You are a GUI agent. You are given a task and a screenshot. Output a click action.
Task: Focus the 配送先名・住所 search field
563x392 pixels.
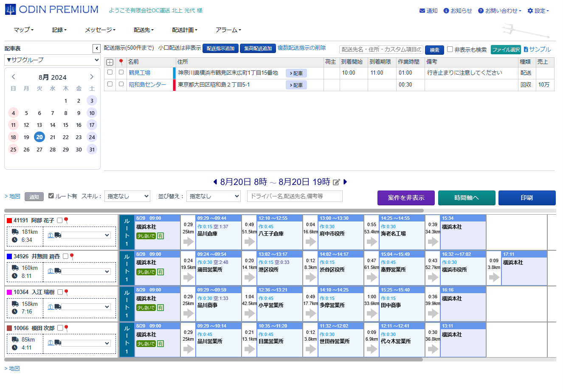pyautogui.click(x=381, y=50)
